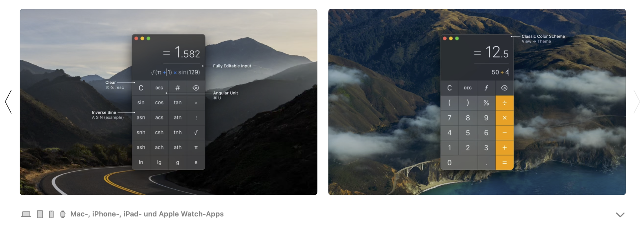Click the orange divide key
Image resolution: width=644 pixels, height=227 pixels.
(x=505, y=103)
